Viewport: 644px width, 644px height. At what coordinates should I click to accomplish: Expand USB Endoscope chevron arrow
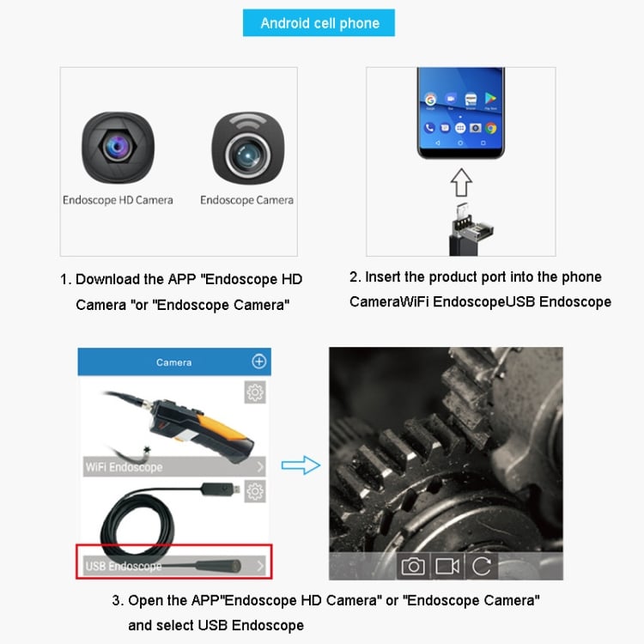point(260,567)
